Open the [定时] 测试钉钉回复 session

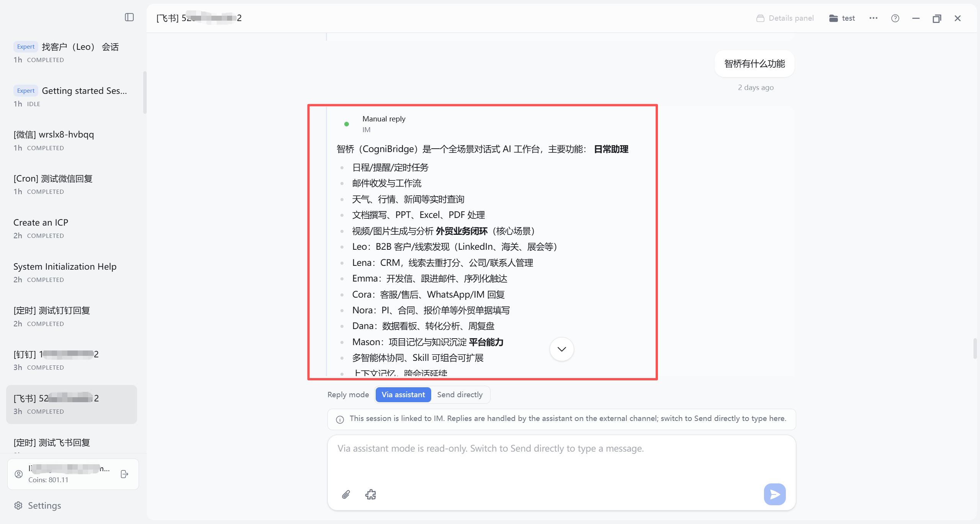tap(72, 316)
